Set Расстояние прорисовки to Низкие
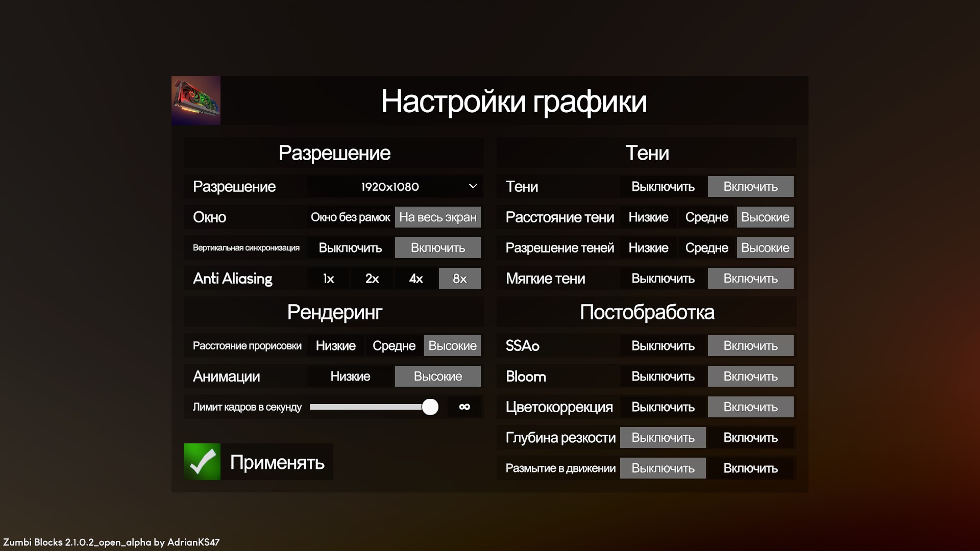The height and width of the screenshot is (551, 980). coord(335,346)
